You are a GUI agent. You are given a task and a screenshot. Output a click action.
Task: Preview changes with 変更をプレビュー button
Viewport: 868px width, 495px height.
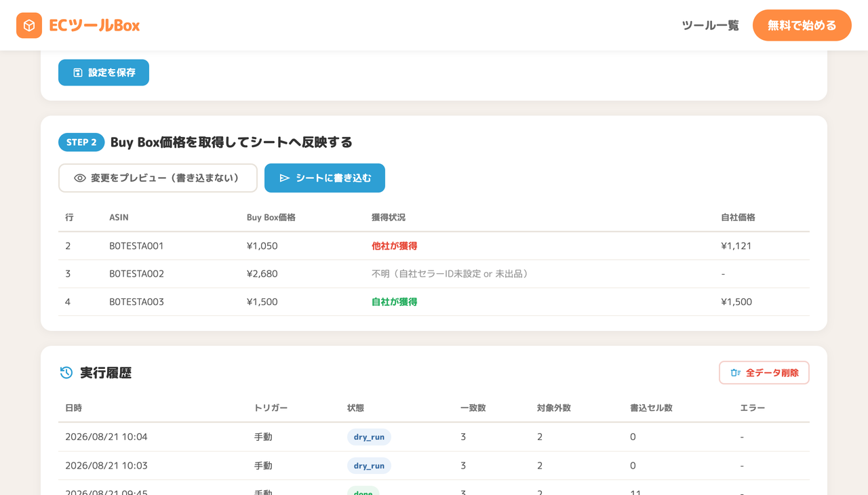pyautogui.click(x=158, y=178)
